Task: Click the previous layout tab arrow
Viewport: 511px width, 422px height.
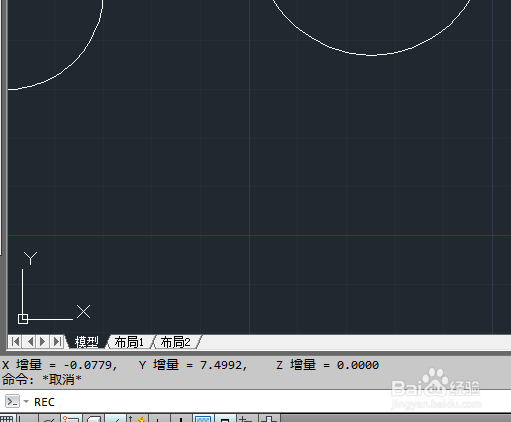Action: (29, 342)
